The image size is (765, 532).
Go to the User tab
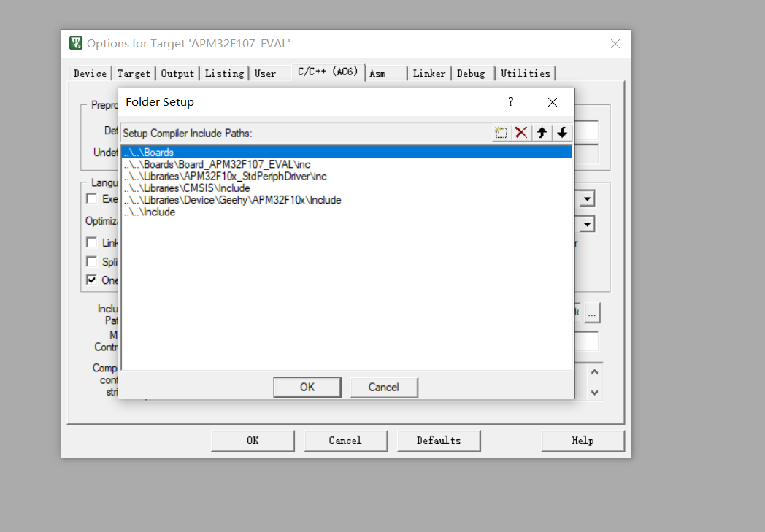click(x=265, y=74)
